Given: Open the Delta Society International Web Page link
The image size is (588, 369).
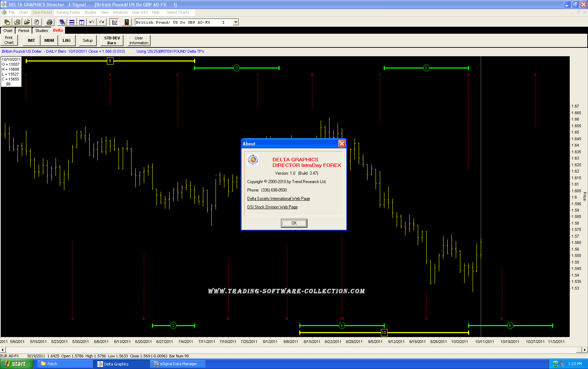Looking at the screenshot, I should coord(278,199).
